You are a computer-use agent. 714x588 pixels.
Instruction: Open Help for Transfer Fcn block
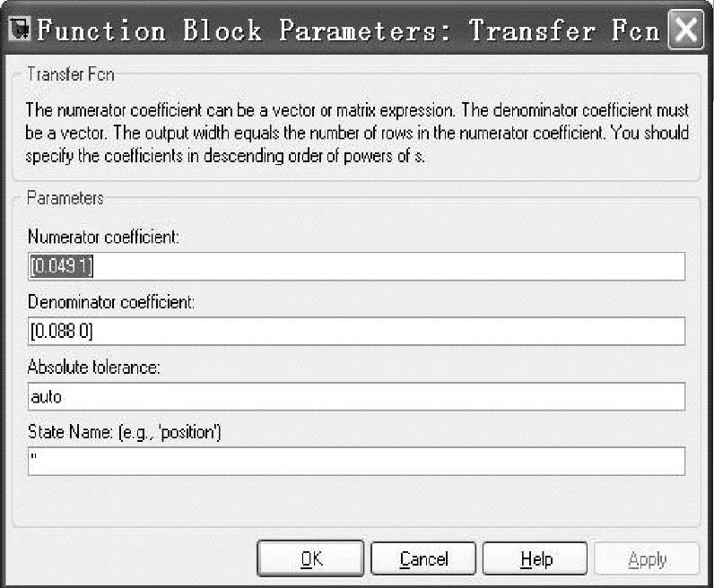[535, 559]
